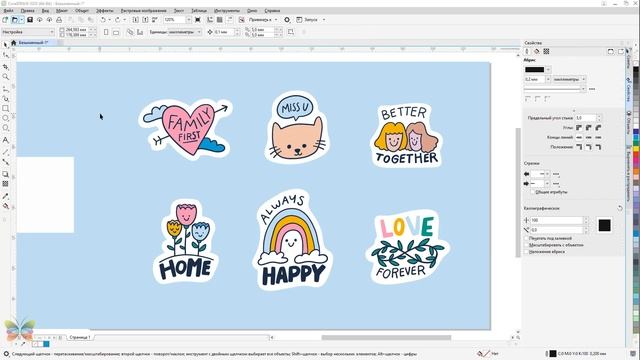The height and width of the screenshot is (360, 640).
Task: Enable 'Печатать под заливкой' checkbox
Action: (x=526, y=238)
